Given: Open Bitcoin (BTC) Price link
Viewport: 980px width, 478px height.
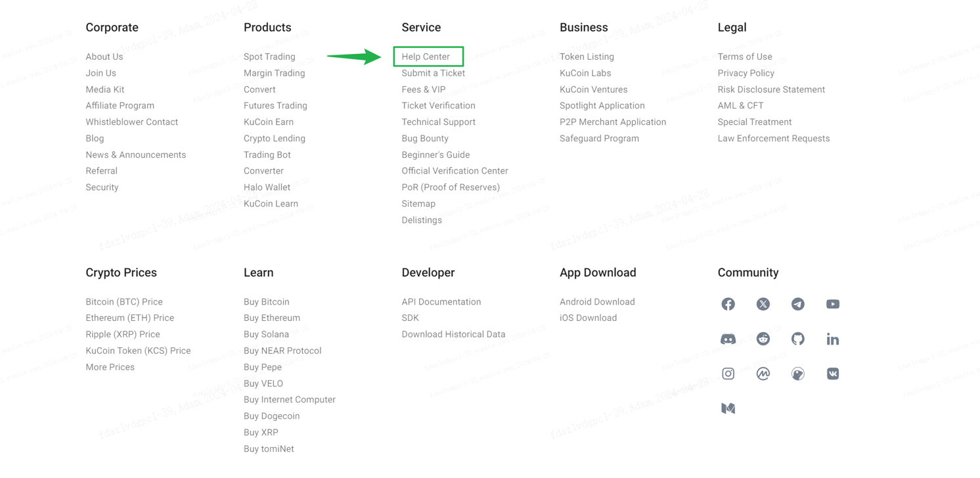Looking at the screenshot, I should pyautogui.click(x=124, y=302).
